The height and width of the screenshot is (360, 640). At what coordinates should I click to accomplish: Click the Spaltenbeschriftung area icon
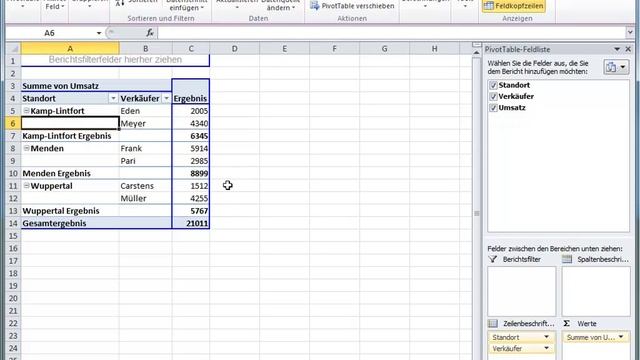point(567,259)
